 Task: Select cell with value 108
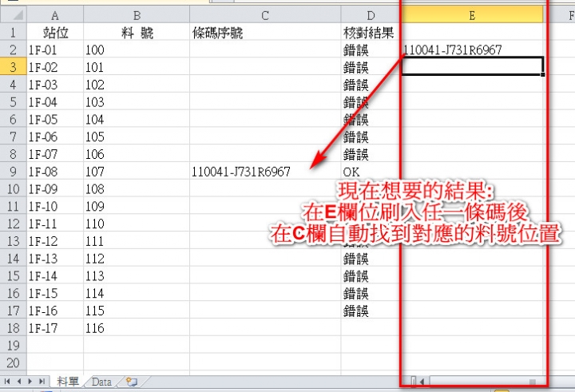(x=137, y=189)
